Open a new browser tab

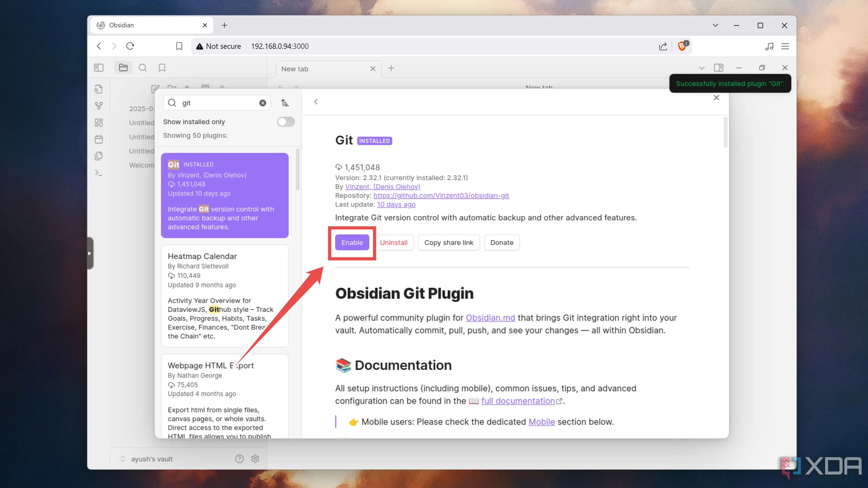tap(224, 25)
